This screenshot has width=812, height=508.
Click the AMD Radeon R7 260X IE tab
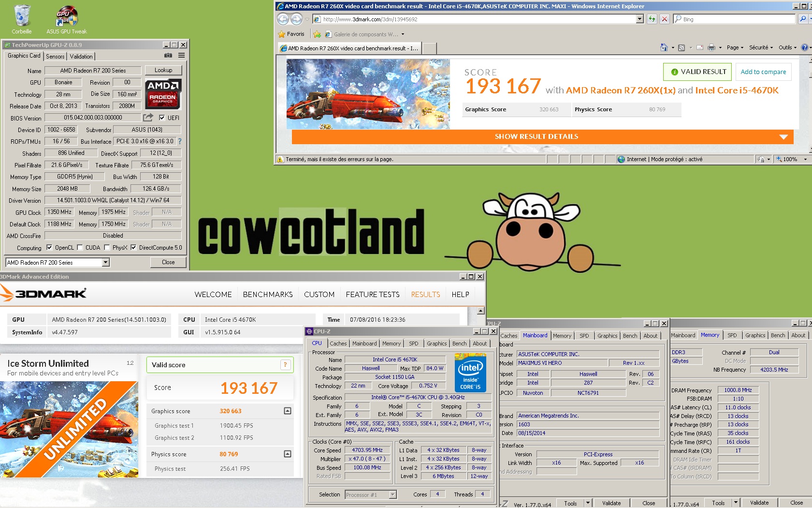(x=349, y=48)
